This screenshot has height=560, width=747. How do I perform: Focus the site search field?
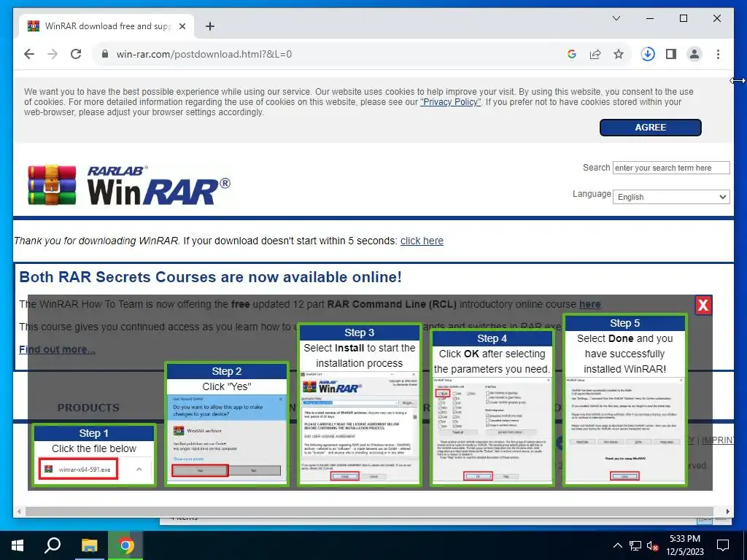(x=671, y=168)
